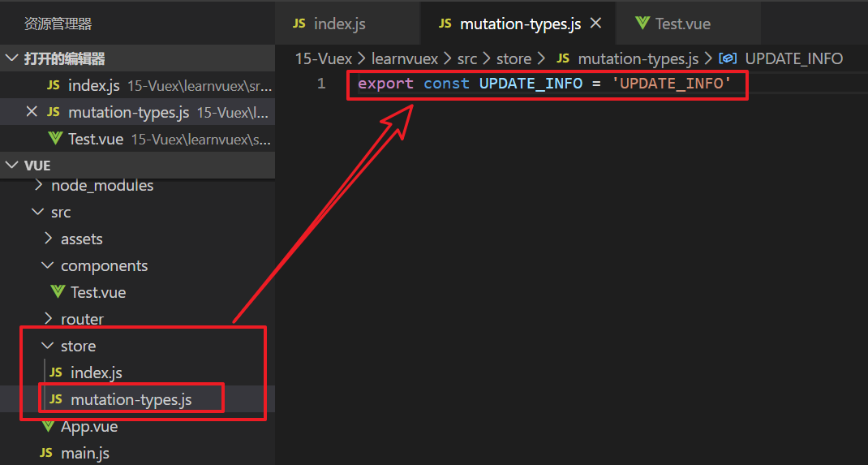Collapse the VUE folder section chevron

coord(11,166)
